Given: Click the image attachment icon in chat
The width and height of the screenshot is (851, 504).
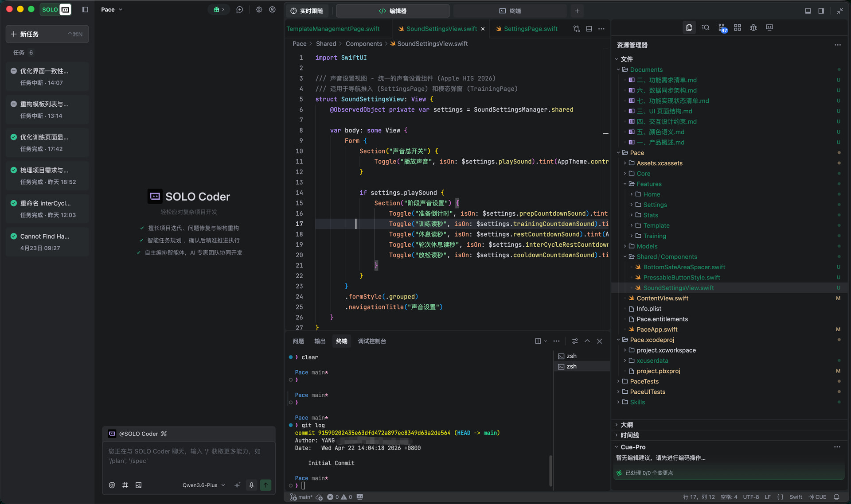Looking at the screenshot, I should click(139, 485).
